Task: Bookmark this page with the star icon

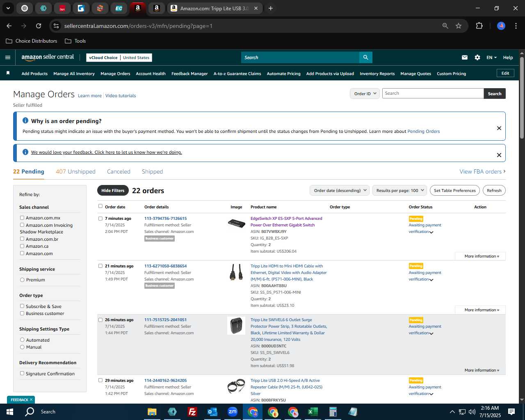Action: point(459,26)
